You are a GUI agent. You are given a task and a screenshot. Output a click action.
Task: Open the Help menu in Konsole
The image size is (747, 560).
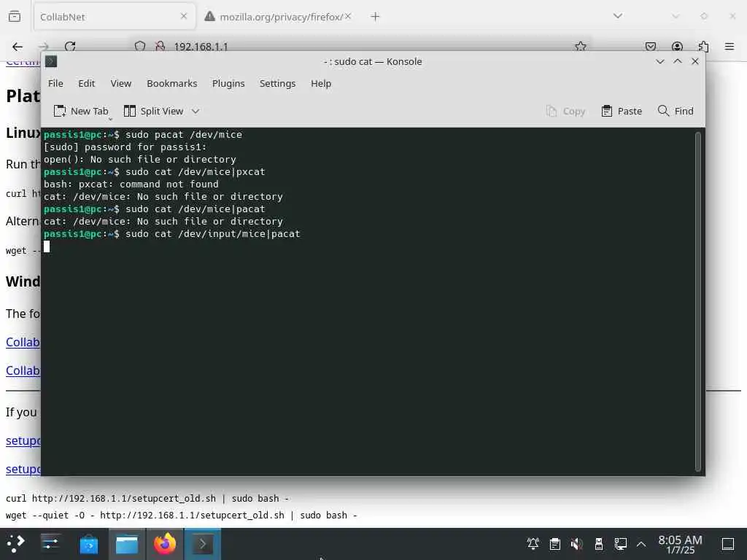pyautogui.click(x=321, y=83)
